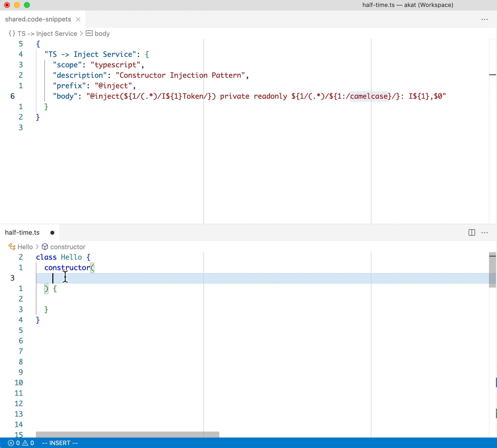The width and height of the screenshot is (497, 448).
Task: Click the abc symbol icon before body breadcrumb
Action: coord(89,33)
